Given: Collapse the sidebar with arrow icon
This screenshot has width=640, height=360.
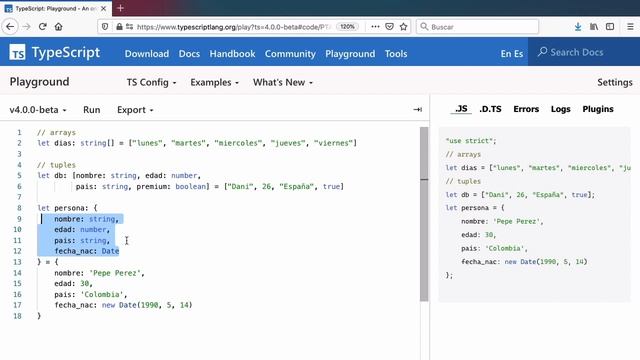Looking at the screenshot, I should pos(417,109).
